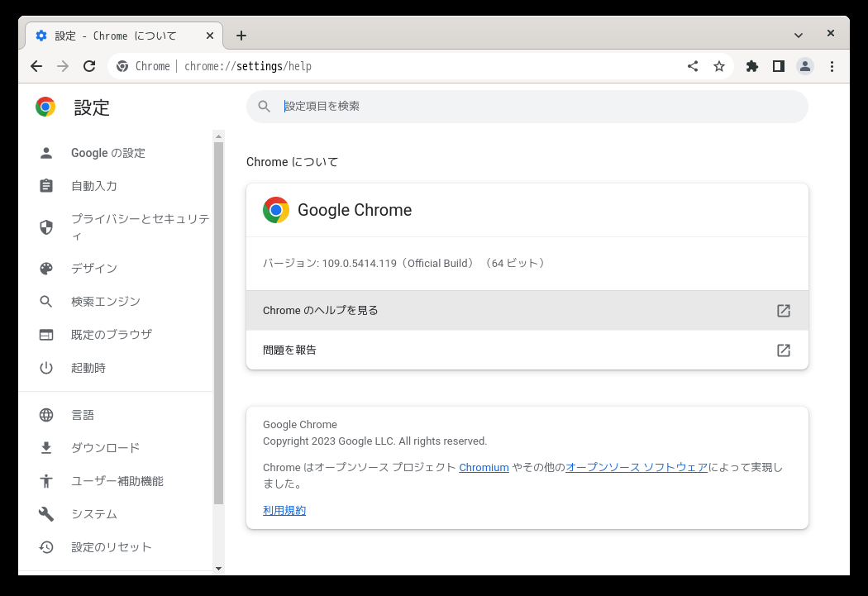Click the 設定項目を検索 search field
The image size is (868, 596).
tap(527, 107)
